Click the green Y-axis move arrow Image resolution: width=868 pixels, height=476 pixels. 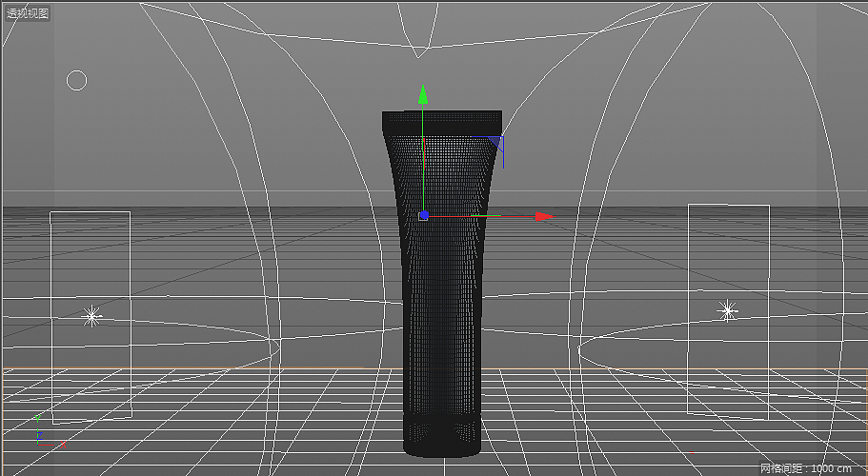423,94
